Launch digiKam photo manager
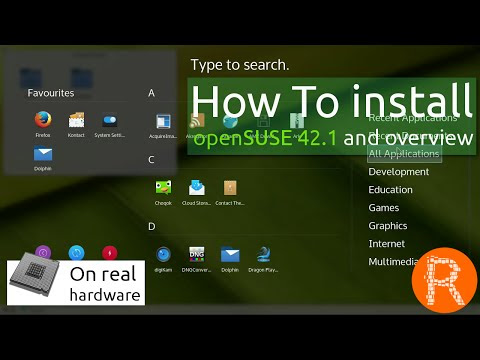This screenshot has width=480, height=360. [x=163, y=259]
